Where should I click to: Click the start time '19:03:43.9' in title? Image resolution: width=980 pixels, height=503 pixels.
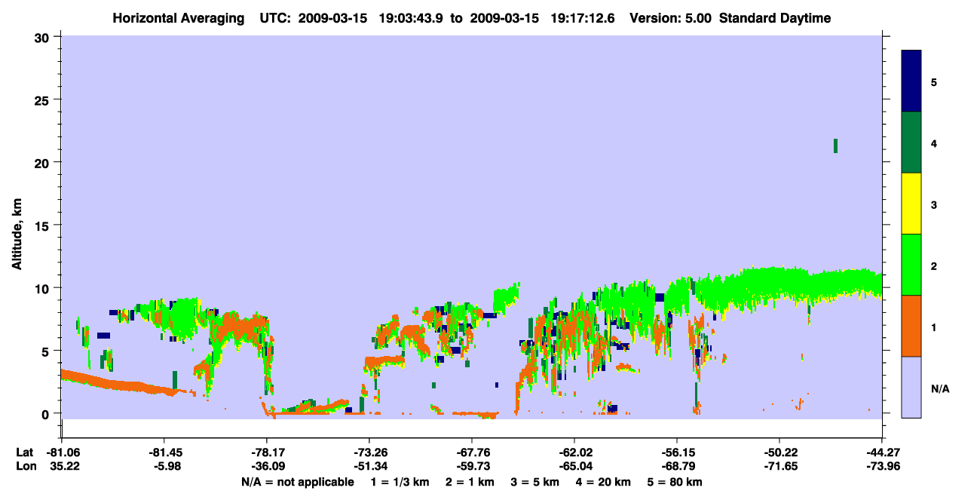click(412, 18)
